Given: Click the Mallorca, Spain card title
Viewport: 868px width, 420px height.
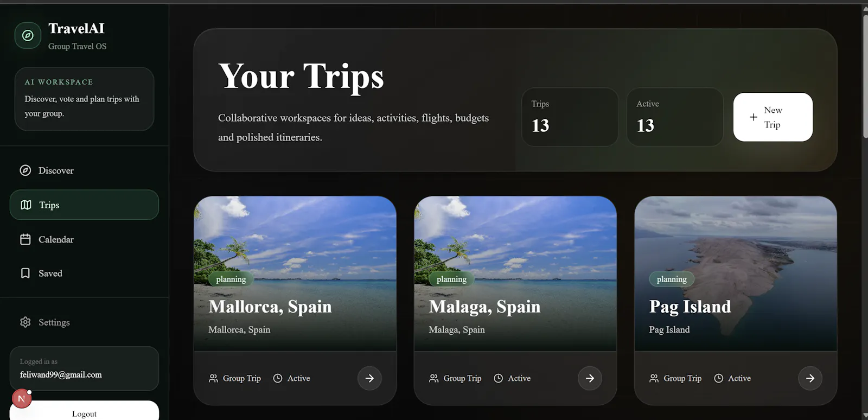Looking at the screenshot, I should point(270,307).
